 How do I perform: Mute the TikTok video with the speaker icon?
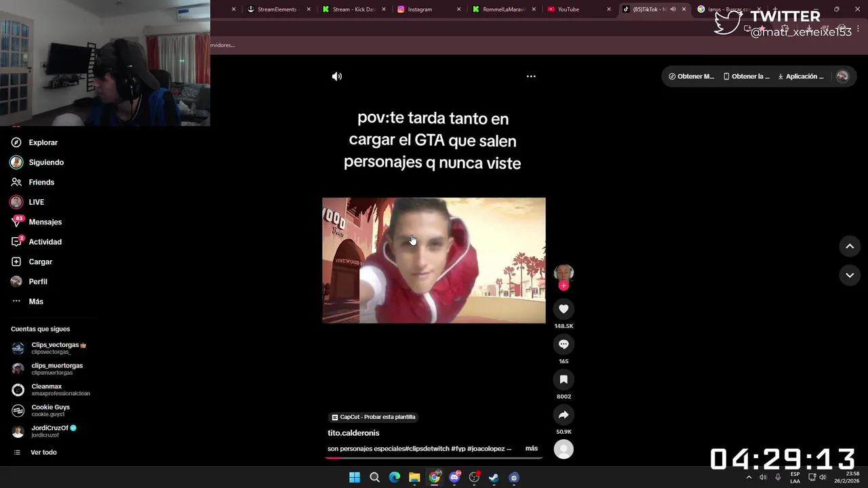337,77
